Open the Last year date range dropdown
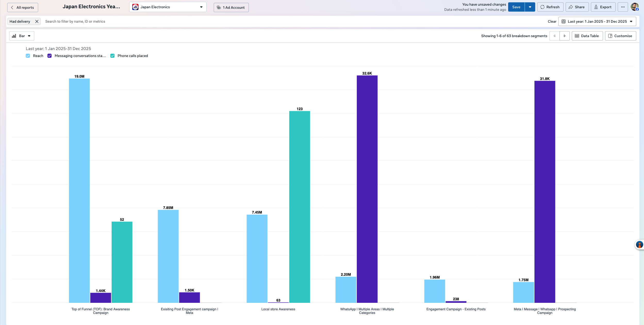The height and width of the screenshot is (325, 644). (597, 21)
